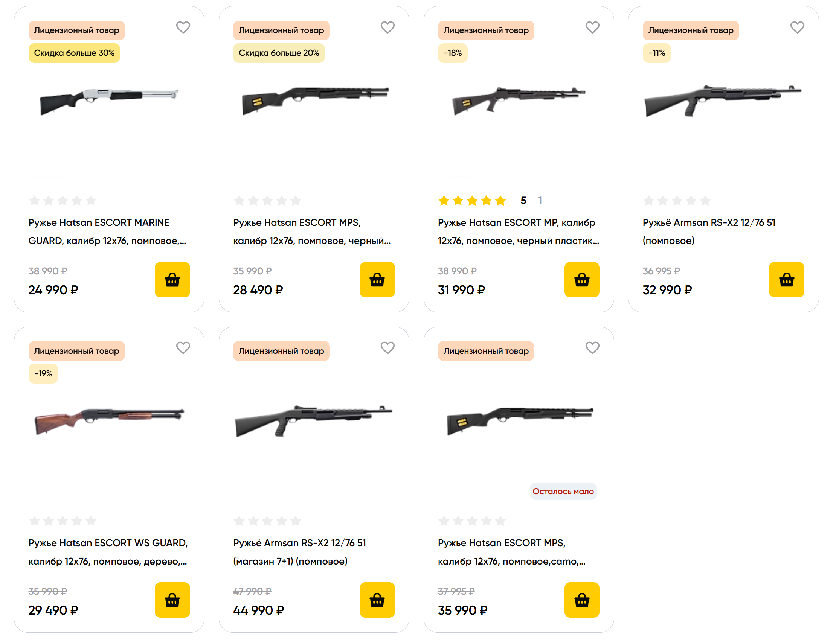The width and height of the screenshot is (839, 644).
Task: Add 28 490 ₽ Hatsan ESCORT MPS to cart
Action: tap(377, 279)
